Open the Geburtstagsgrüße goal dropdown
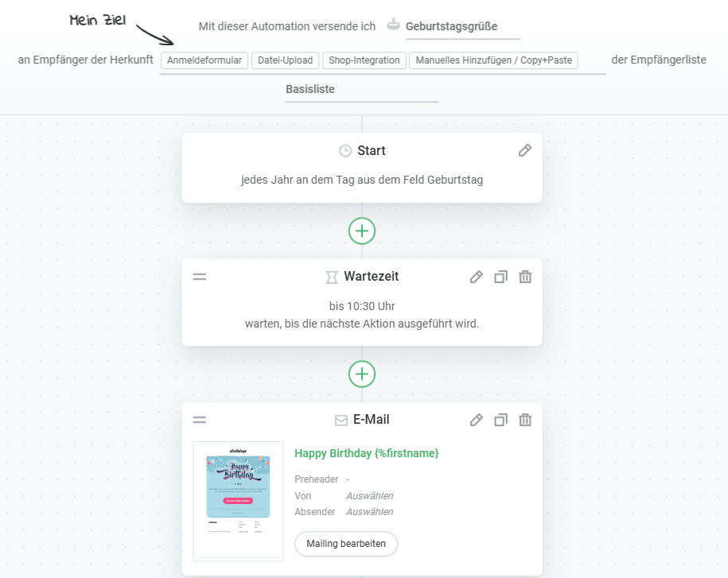The height and width of the screenshot is (578, 728). (x=461, y=26)
